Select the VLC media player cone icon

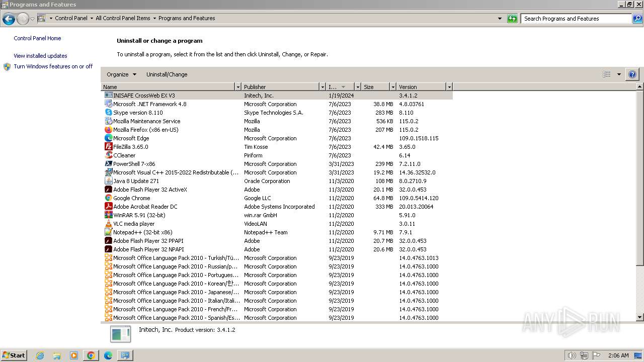(108, 223)
